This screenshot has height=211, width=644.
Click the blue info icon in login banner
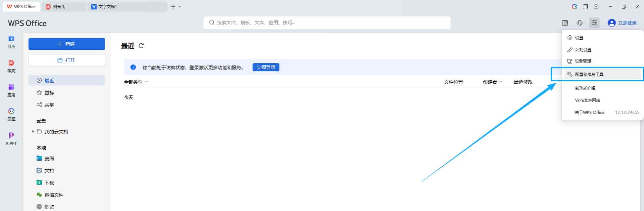(133, 67)
